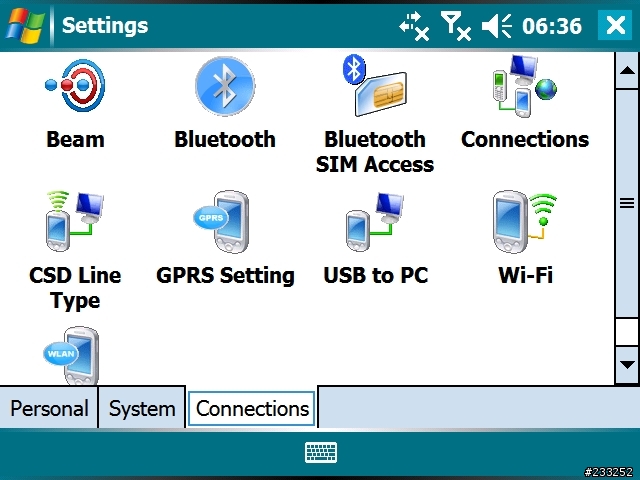The image size is (640, 480).
Task: Open the on-screen keyboard icon
Action: click(321, 452)
